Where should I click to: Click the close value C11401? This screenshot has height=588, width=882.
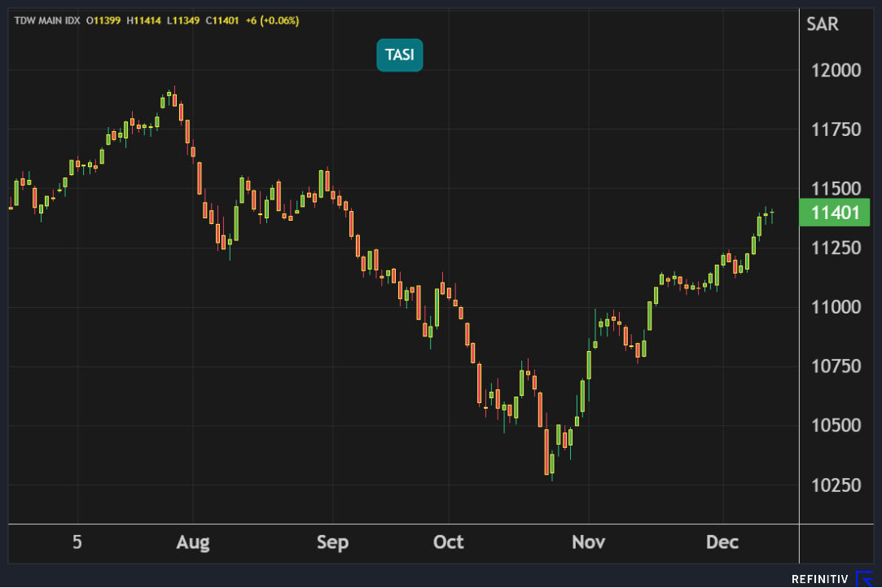coord(222,20)
